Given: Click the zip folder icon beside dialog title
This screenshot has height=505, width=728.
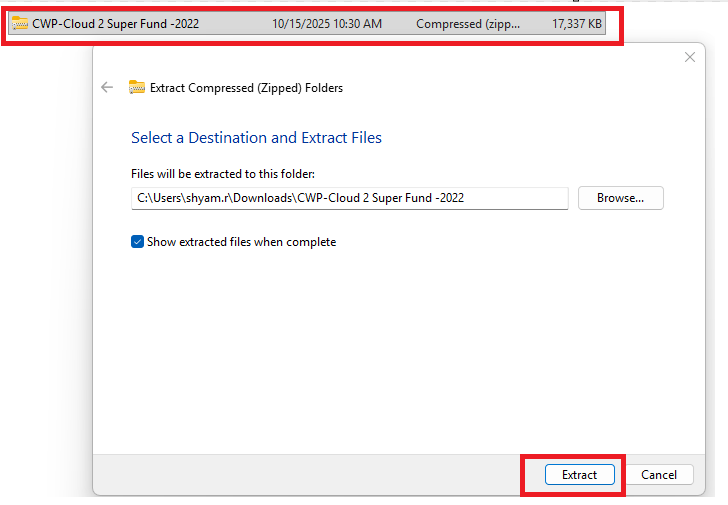Looking at the screenshot, I should (138, 88).
